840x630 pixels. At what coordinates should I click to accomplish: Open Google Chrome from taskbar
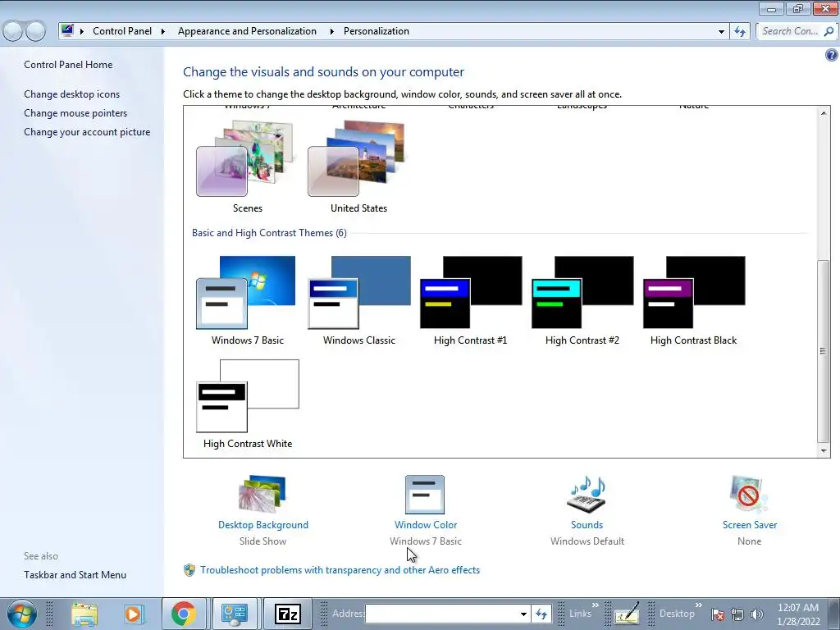[x=183, y=614]
